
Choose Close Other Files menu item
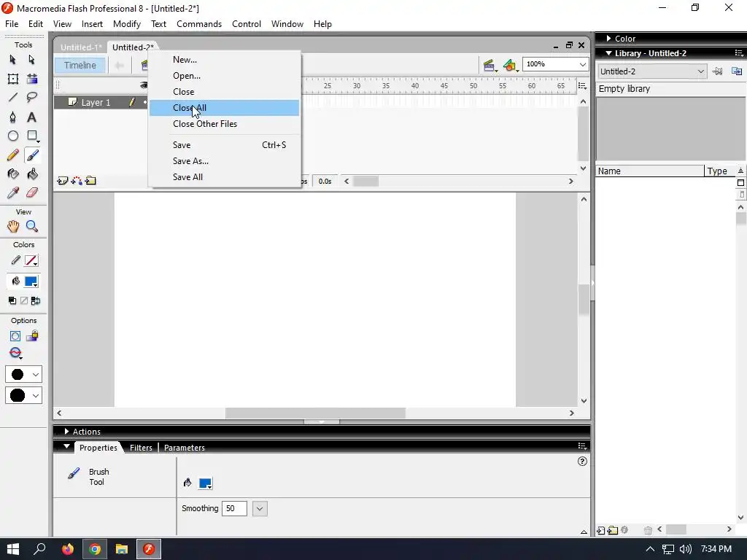(224, 124)
